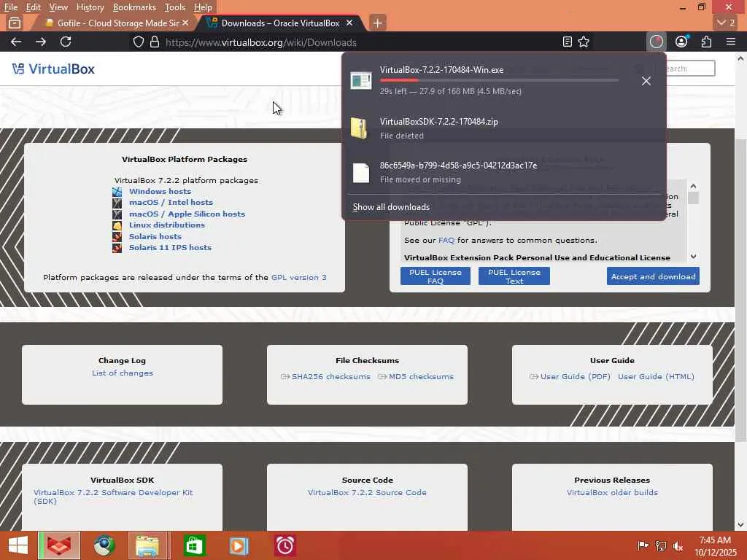This screenshot has height=560, width=747.
Task: Click the Action Center flag tray icon
Action: [x=643, y=546]
